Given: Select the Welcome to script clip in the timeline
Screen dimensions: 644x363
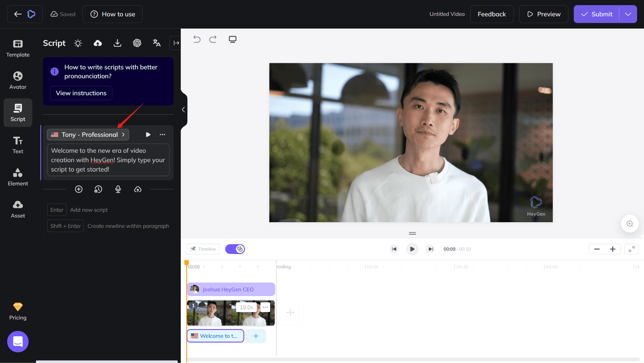Looking at the screenshot, I should click(215, 336).
